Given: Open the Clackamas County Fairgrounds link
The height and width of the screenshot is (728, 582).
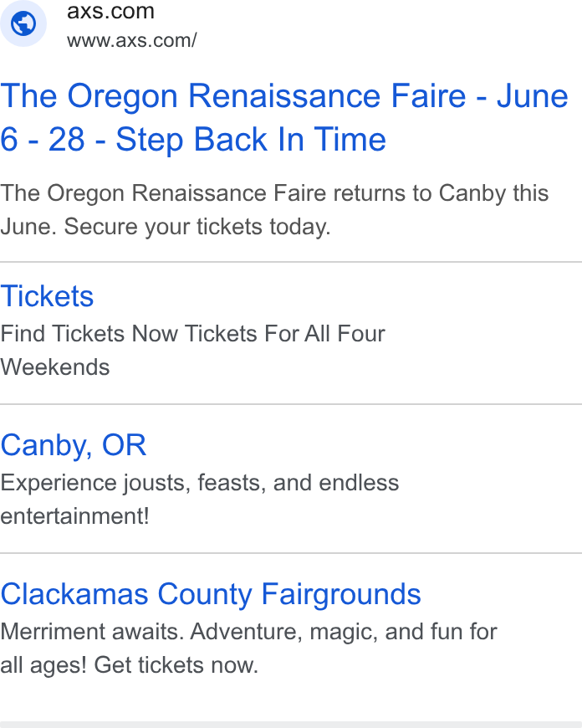Looking at the screenshot, I should tap(211, 594).
